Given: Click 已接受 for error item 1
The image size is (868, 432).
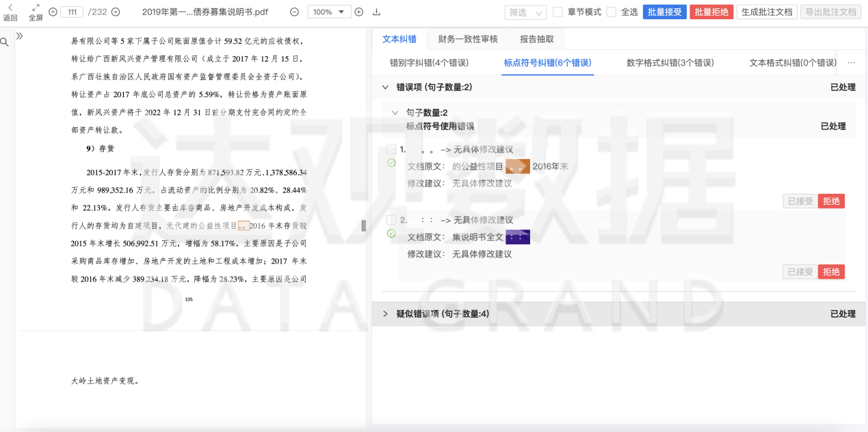Looking at the screenshot, I should pos(800,201).
